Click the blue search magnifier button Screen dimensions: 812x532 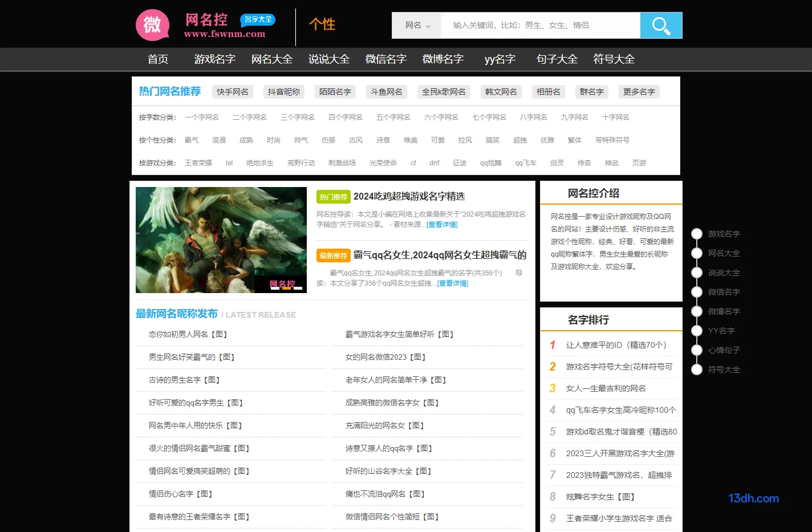[x=661, y=26]
